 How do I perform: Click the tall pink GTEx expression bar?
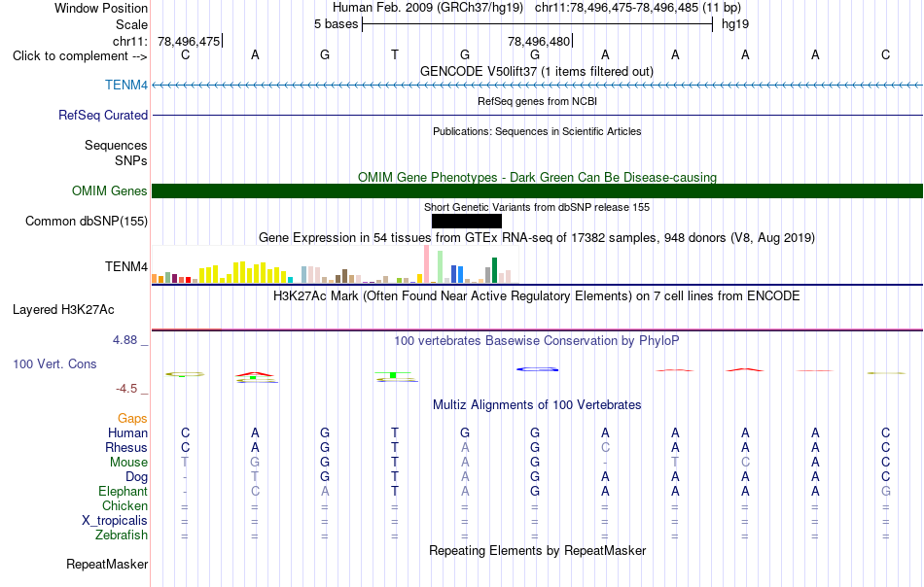coord(427,264)
